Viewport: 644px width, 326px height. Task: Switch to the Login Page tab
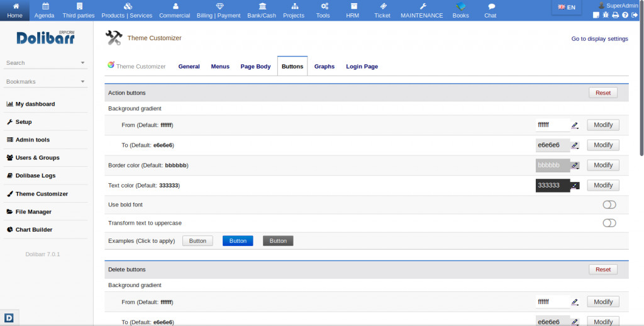[x=362, y=67]
